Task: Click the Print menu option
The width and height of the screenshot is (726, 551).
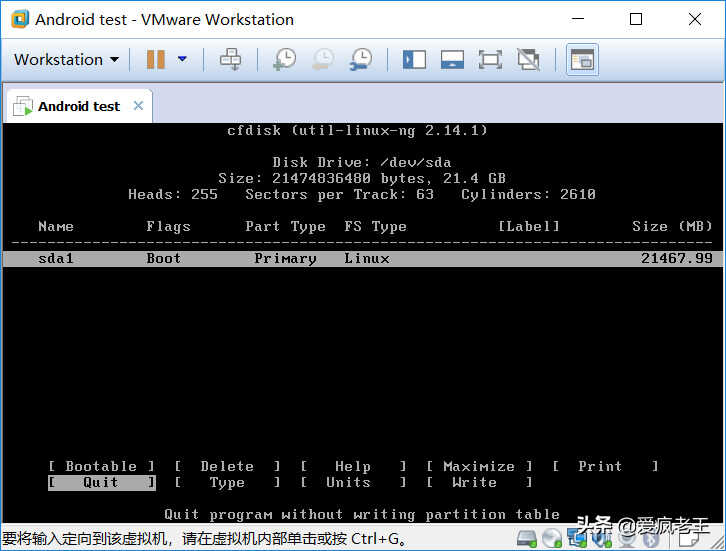Action: [605, 466]
